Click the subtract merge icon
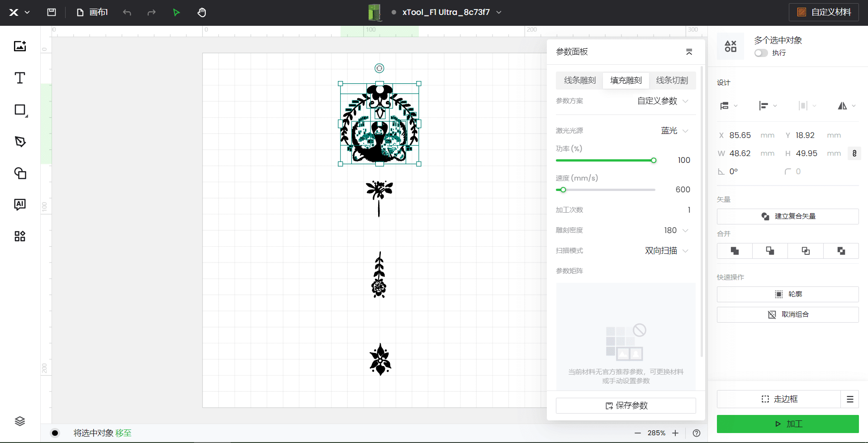 [x=770, y=251]
